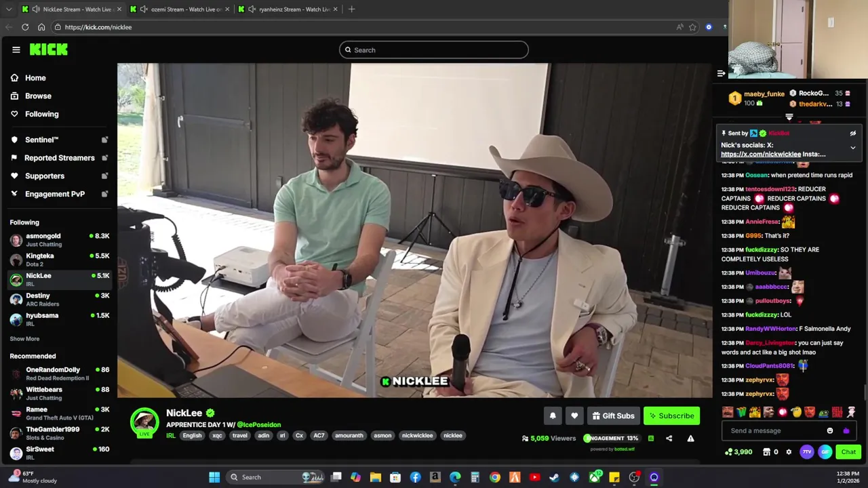Bookmark this page with star icon
868x488 pixels.
pyautogui.click(x=692, y=27)
